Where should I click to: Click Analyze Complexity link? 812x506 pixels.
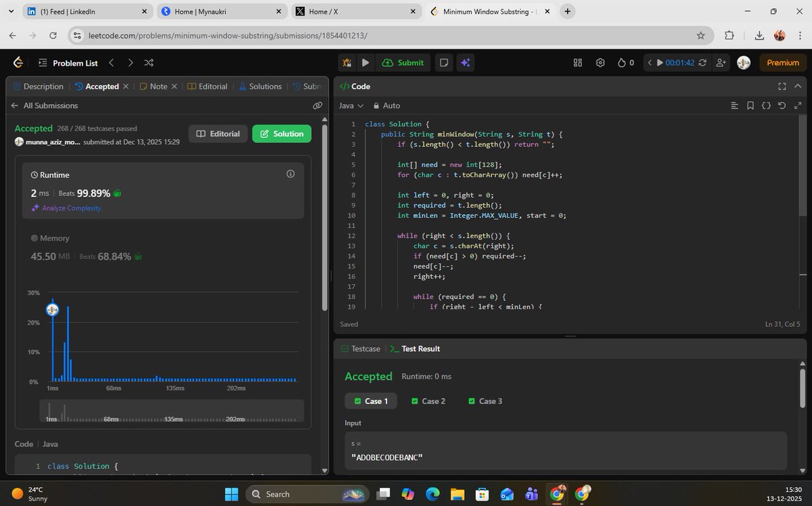pyautogui.click(x=66, y=208)
